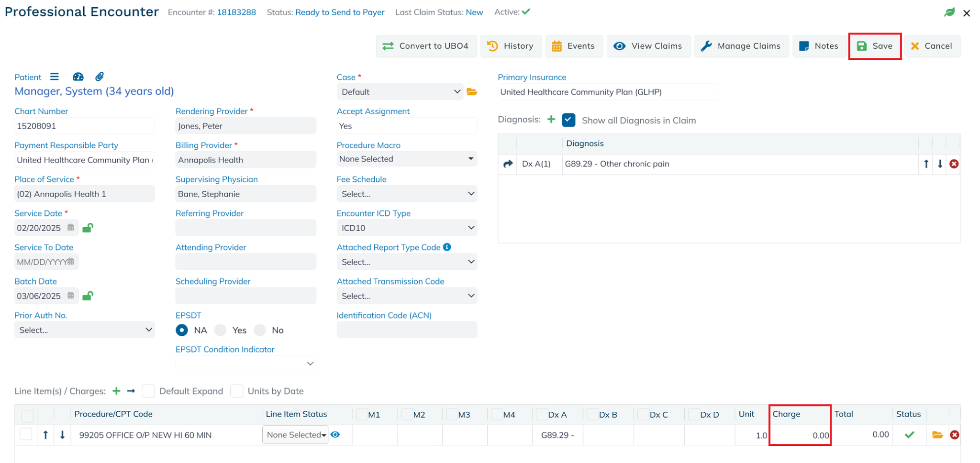Enable the Default Expand checkbox
Viewport: 980px width, 463px height.
(148, 391)
